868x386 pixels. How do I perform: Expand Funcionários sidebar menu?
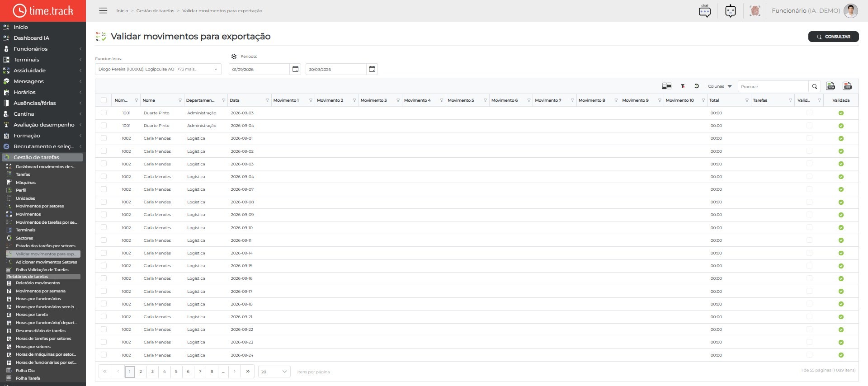pyautogui.click(x=42, y=49)
